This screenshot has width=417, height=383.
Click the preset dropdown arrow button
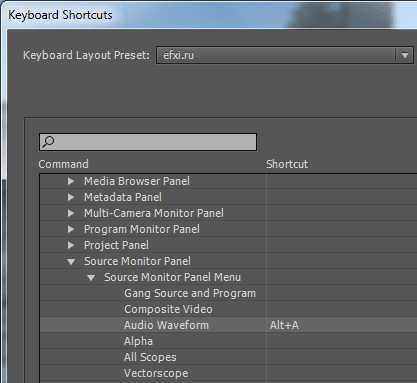405,55
